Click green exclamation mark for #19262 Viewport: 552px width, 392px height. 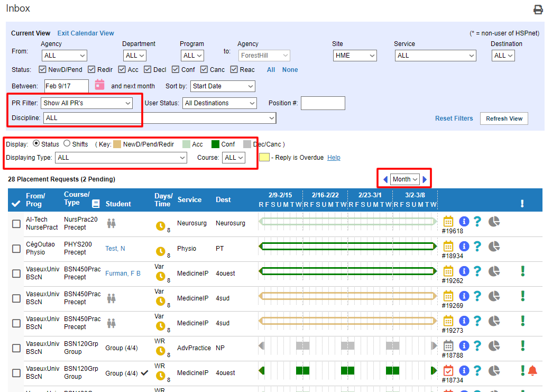523,271
